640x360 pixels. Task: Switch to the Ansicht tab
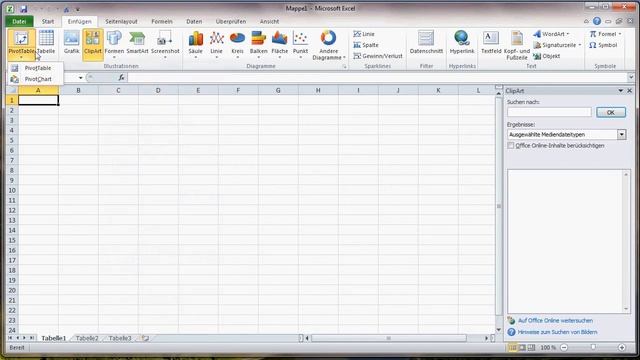pos(269,21)
